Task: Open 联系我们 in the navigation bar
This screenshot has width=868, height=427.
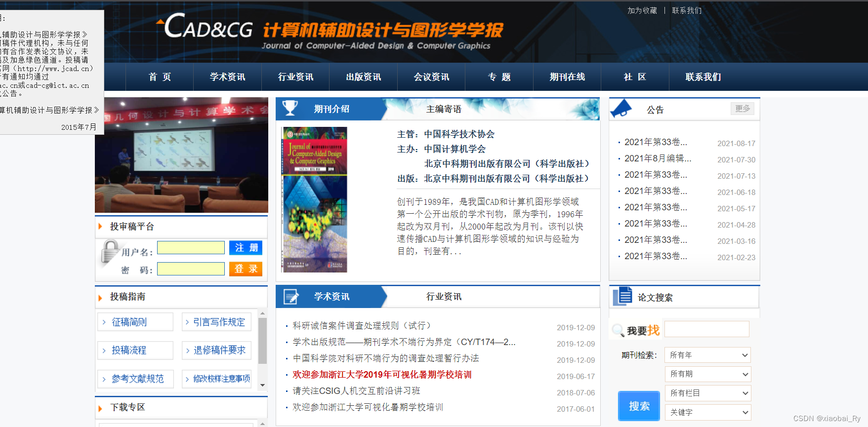Action: coord(703,77)
